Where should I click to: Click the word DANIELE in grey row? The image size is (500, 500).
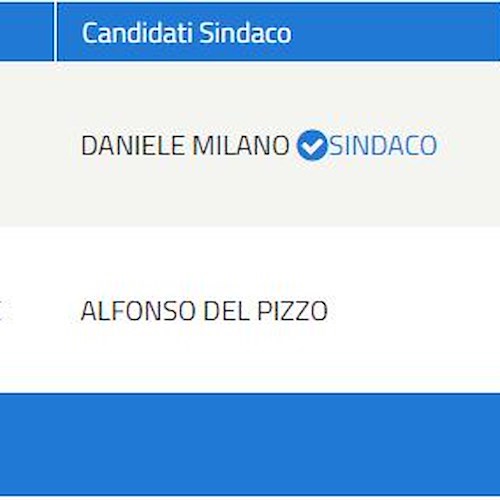(x=133, y=145)
